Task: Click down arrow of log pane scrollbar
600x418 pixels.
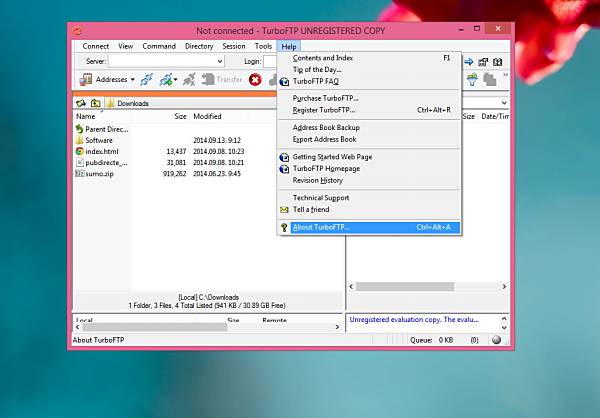Action: tap(504, 328)
